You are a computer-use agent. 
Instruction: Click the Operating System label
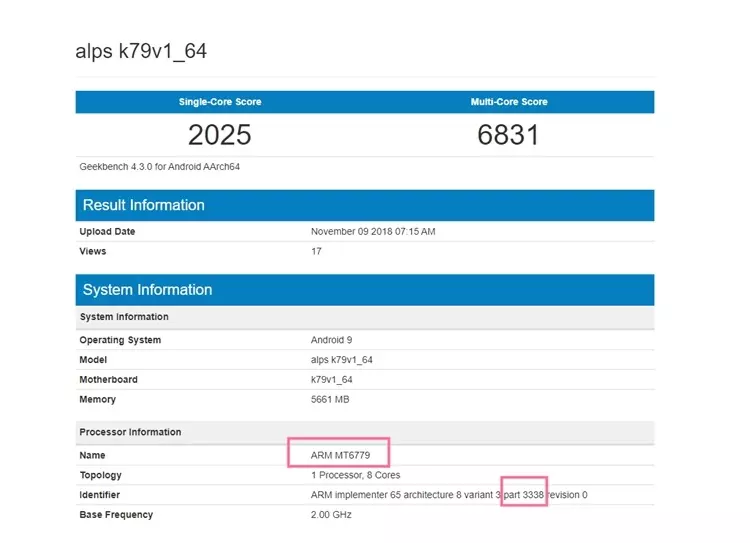[x=120, y=340]
